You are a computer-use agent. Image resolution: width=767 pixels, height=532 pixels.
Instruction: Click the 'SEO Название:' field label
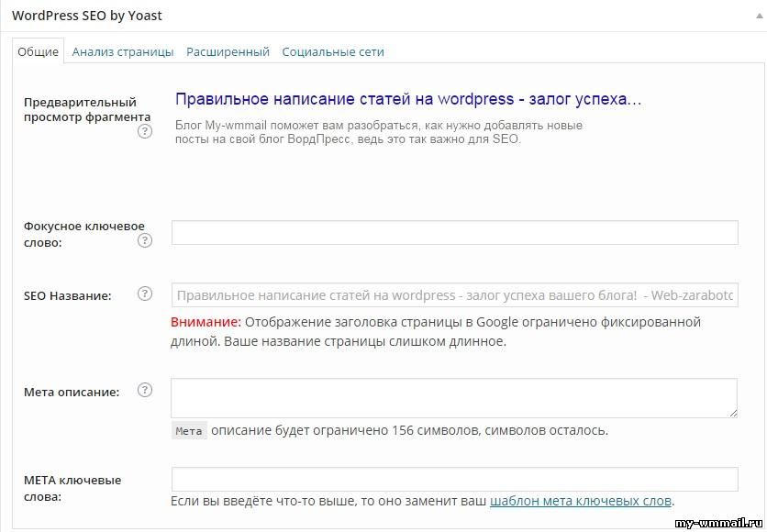coord(68,296)
